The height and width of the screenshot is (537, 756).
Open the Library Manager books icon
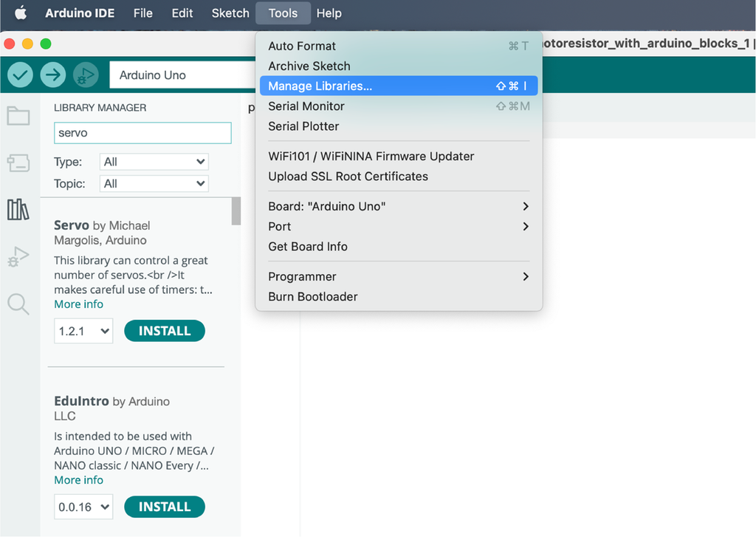(18, 210)
